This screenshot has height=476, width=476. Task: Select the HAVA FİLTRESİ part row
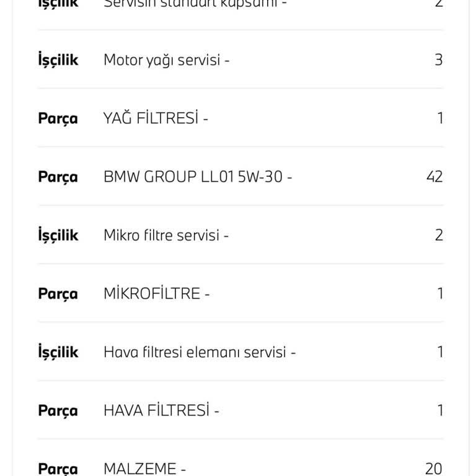click(x=161, y=410)
